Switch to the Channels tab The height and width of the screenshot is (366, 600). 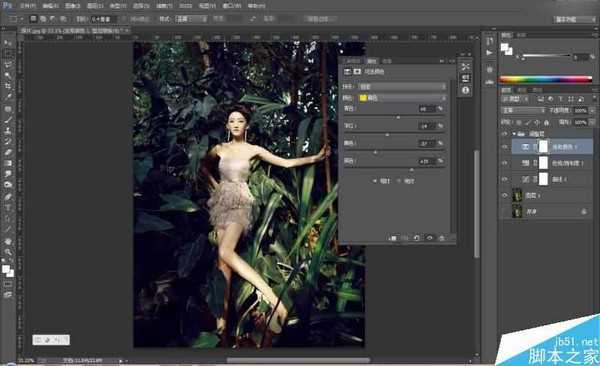click(522, 90)
